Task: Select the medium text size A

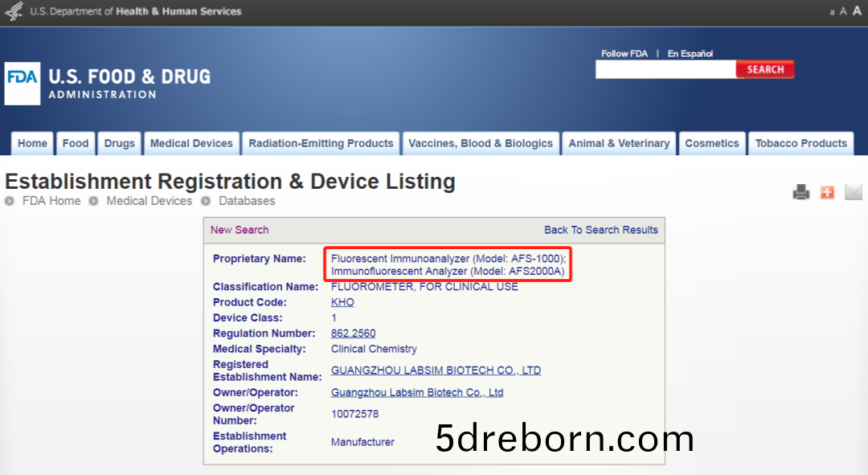Action: pyautogui.click(x=843, y=11)
